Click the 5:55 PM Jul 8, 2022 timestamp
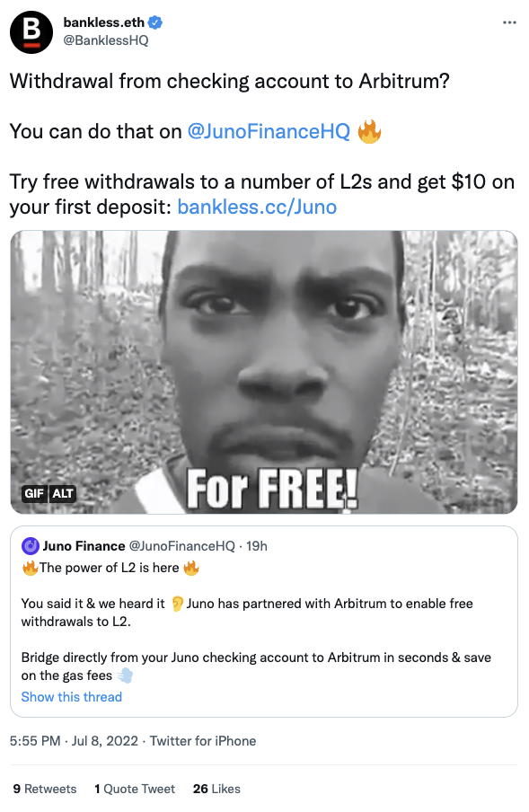 [74, 741]
